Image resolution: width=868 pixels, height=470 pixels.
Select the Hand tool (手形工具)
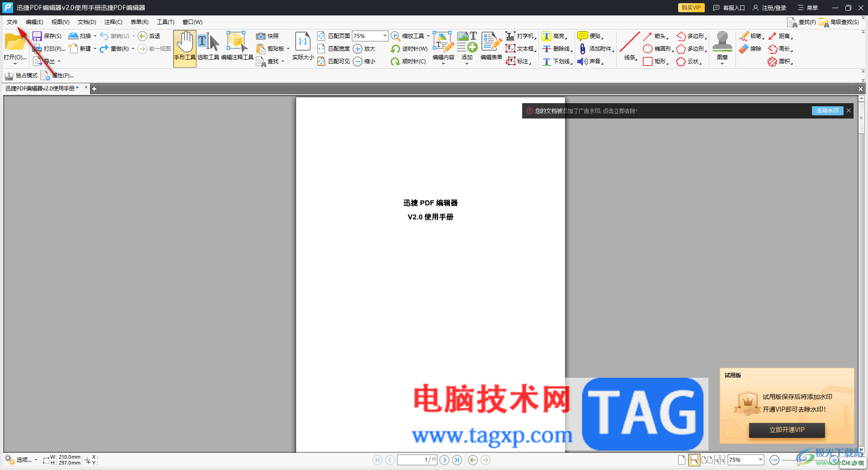pyautogui.click(x=185, y=48)
